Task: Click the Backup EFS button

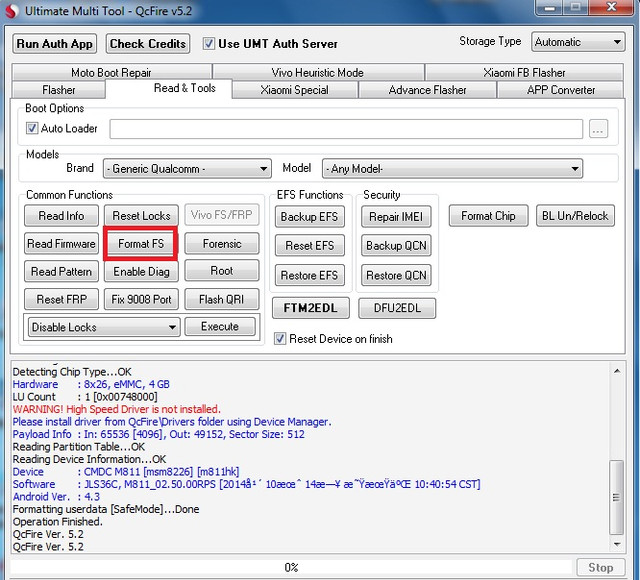Action: click(309, 217)
